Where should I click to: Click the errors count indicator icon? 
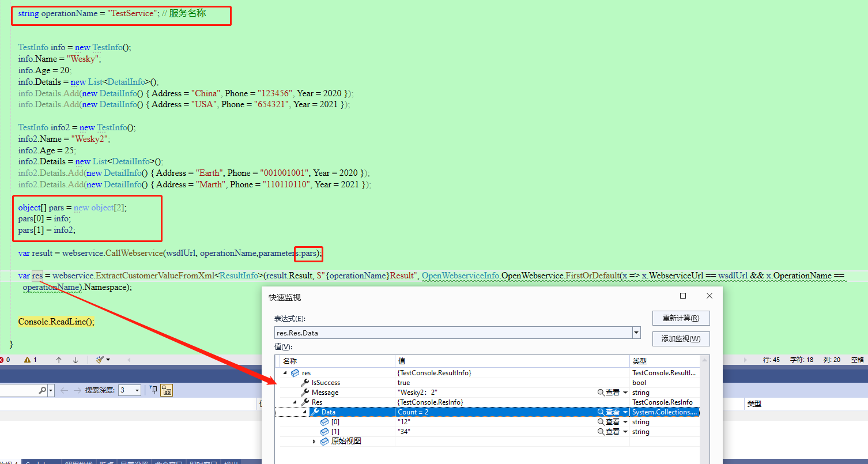(x=2, y=360)
